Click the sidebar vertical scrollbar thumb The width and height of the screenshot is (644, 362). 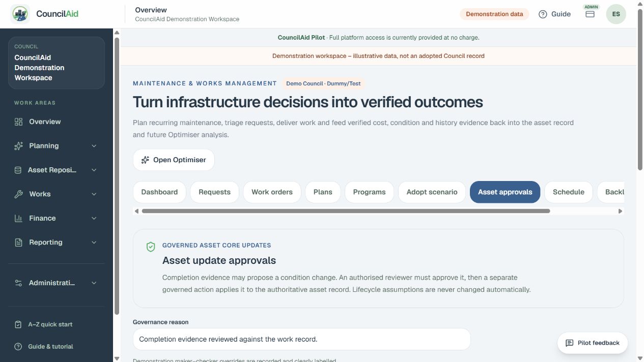[x=117, y=176]
